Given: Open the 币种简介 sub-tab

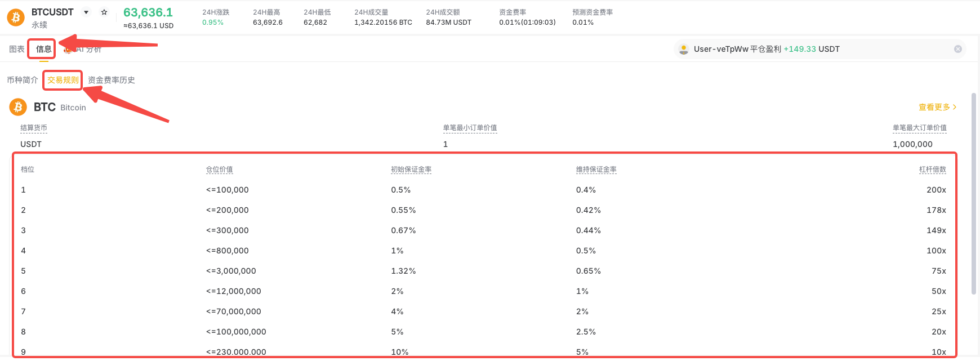Looking at the screenshot, I should point(23,80).
